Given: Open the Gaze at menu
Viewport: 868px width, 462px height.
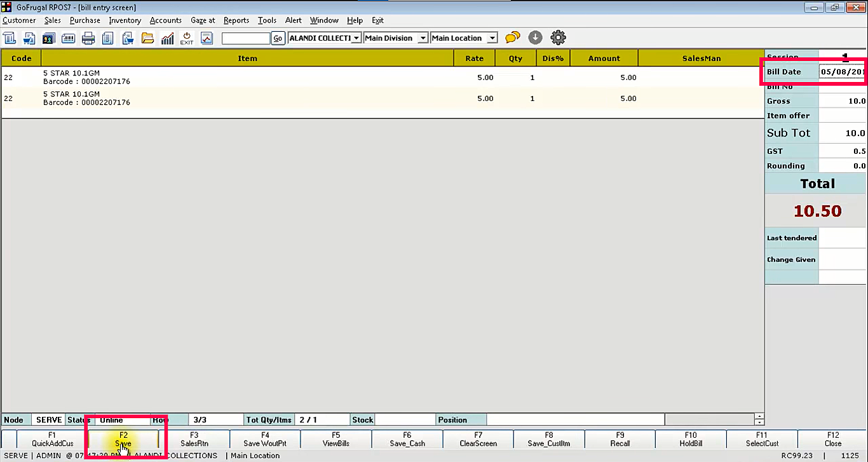Looking at the screenshot, I should (203, 20).
